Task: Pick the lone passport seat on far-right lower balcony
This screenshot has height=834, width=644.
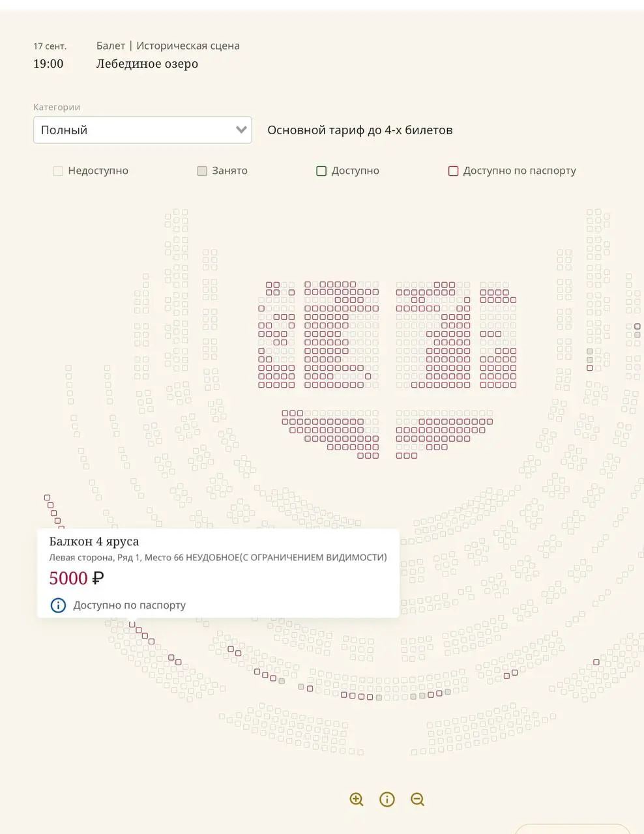Action: 596,663
